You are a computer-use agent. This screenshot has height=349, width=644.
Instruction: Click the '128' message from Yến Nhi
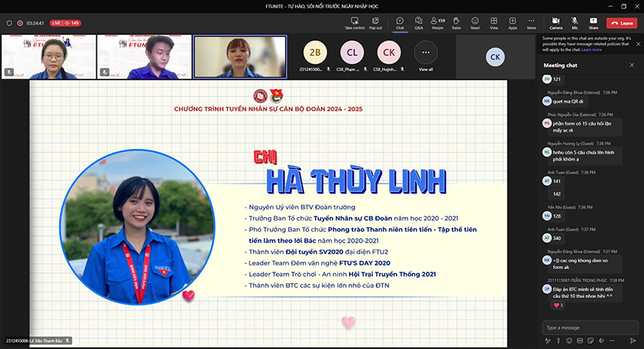coord(557,215)
